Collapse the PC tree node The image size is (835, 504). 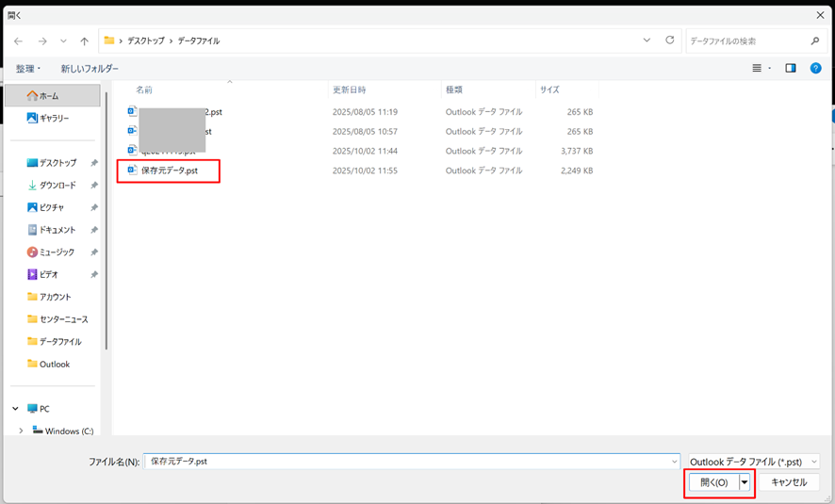[x=16, y=409]
